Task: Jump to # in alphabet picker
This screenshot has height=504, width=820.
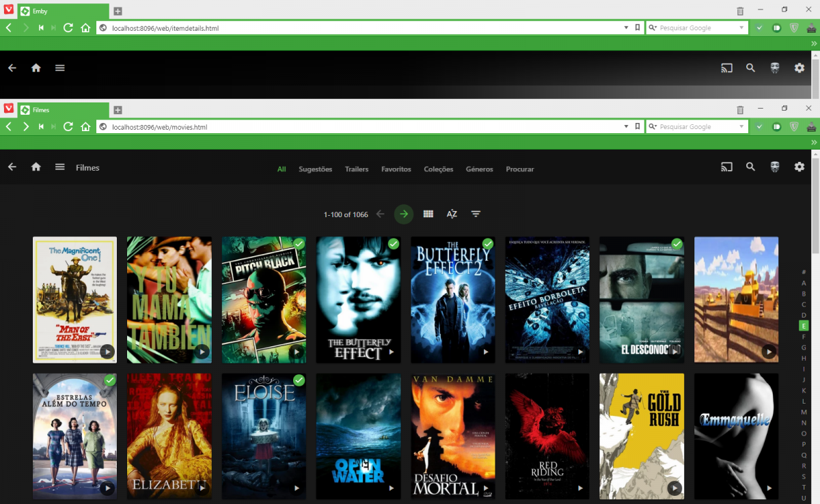Action: [x=804, y=272]
